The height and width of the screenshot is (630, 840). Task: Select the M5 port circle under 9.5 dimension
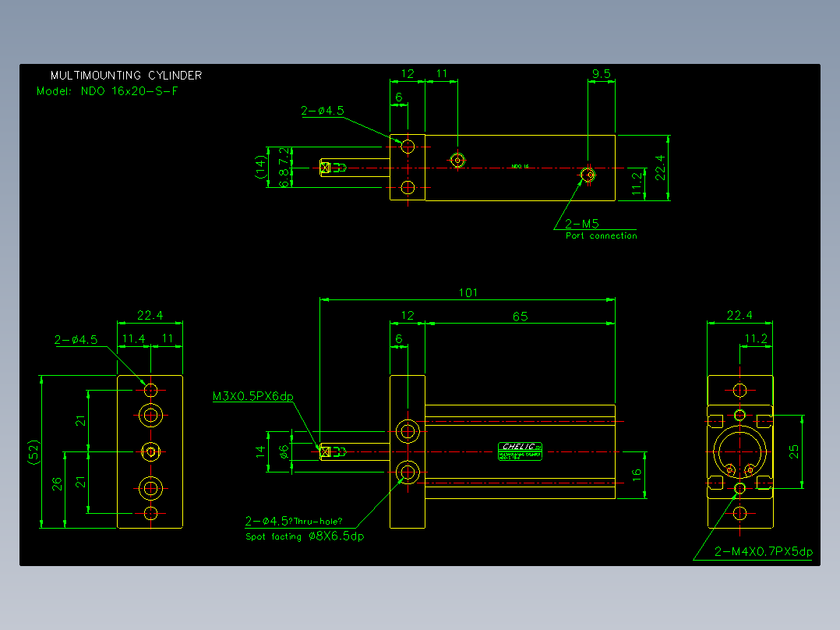pos(588,175)
